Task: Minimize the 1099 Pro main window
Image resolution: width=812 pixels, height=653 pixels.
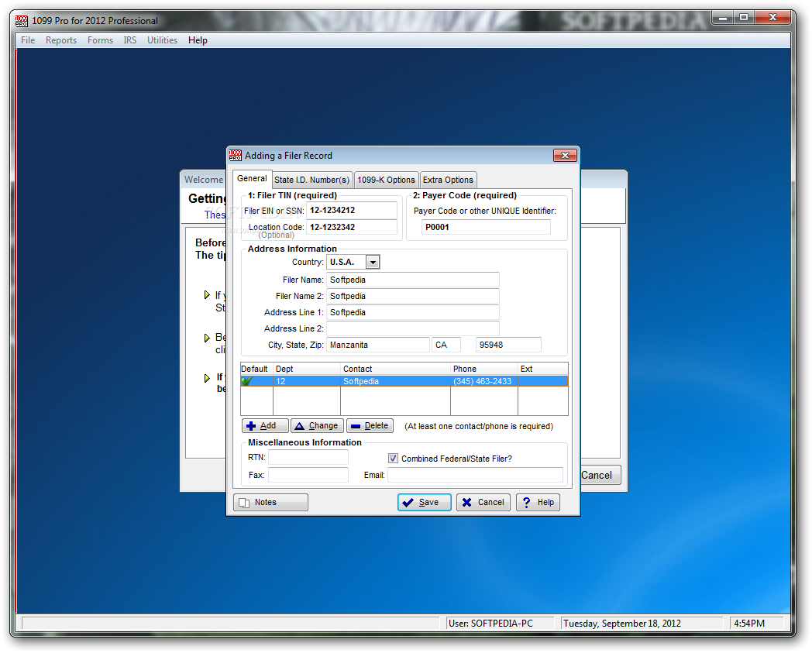Action: [x=722, y=18]
